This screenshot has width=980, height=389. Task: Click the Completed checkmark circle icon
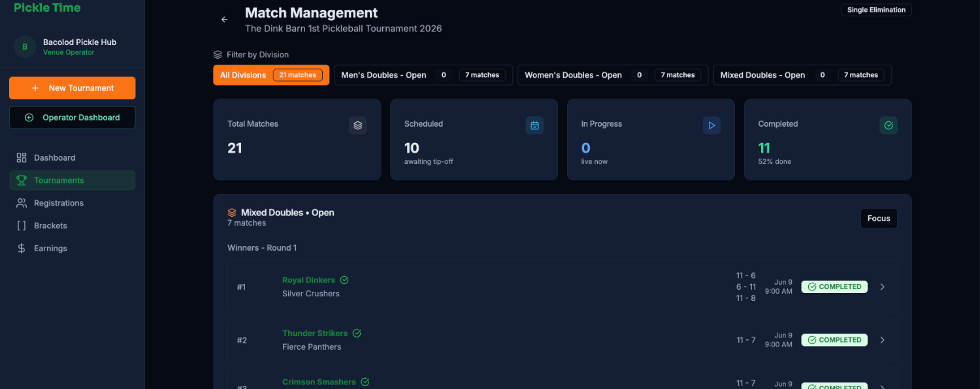tap(889, 125)
